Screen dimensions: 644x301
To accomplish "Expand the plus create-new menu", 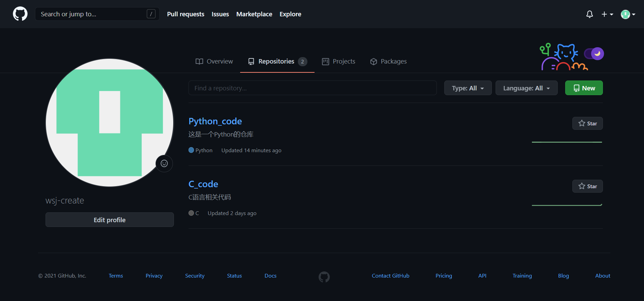I will tap(607, 14).
